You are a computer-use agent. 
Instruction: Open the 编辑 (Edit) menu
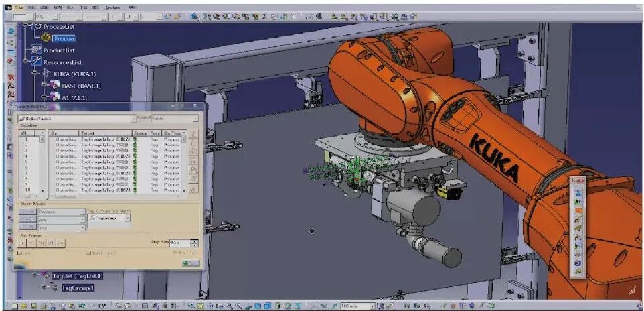coord(44,7)
